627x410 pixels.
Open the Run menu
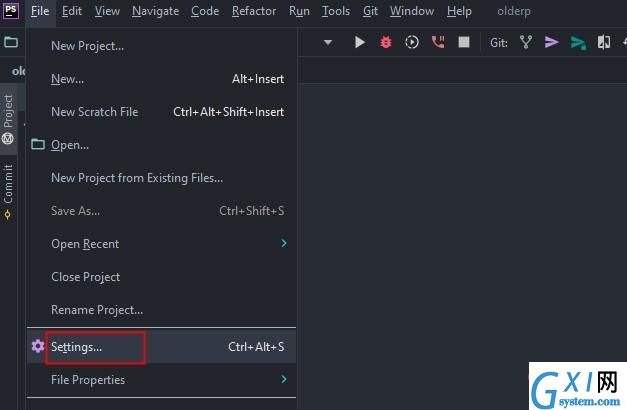[299, 11]
